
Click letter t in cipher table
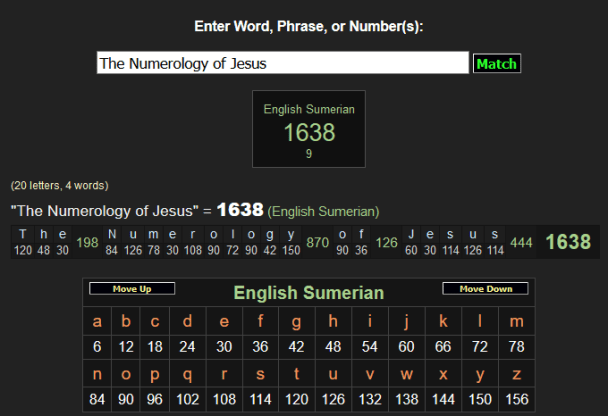pos(297,374)
